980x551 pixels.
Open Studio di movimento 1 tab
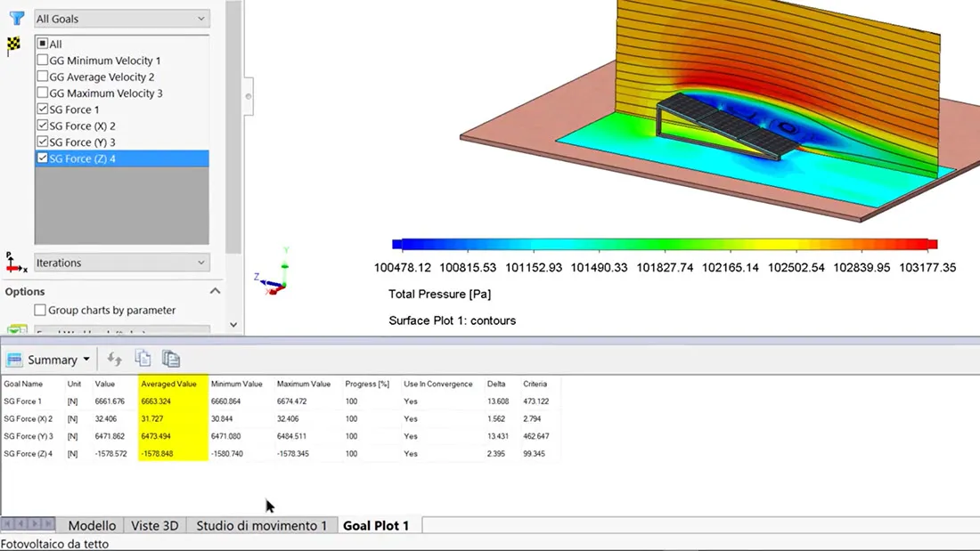(261, 525)
